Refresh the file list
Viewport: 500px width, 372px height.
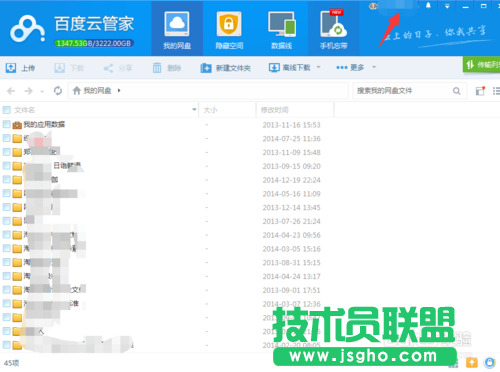point(58,91)
